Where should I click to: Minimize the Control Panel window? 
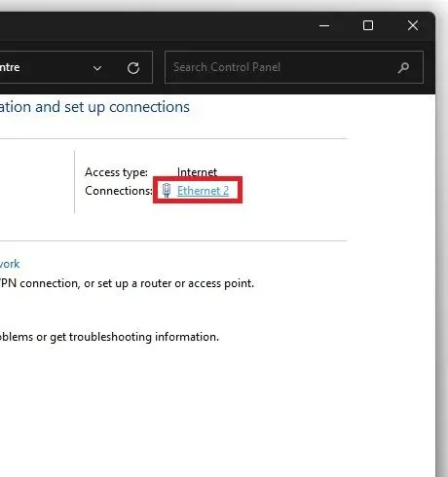(324, 25)
